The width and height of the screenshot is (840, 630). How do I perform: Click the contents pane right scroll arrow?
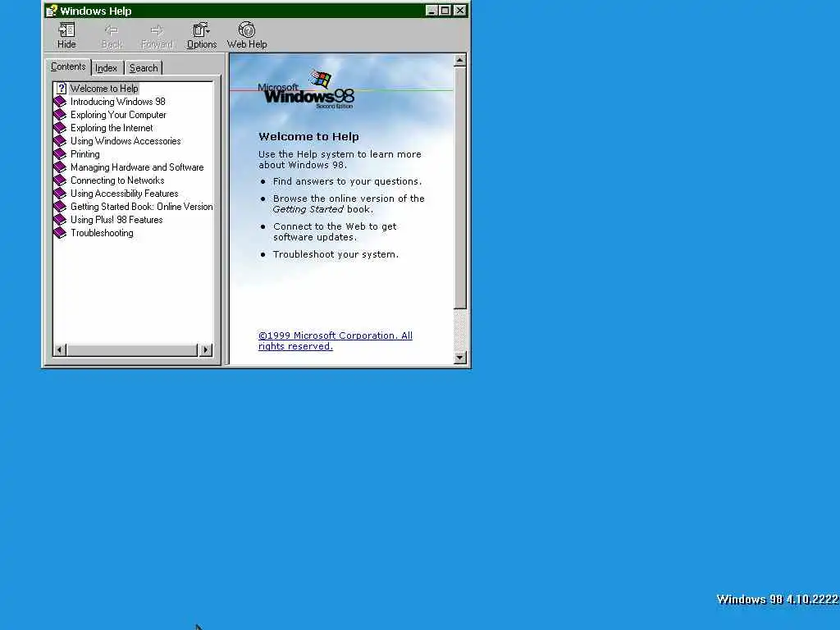[206, 349]
